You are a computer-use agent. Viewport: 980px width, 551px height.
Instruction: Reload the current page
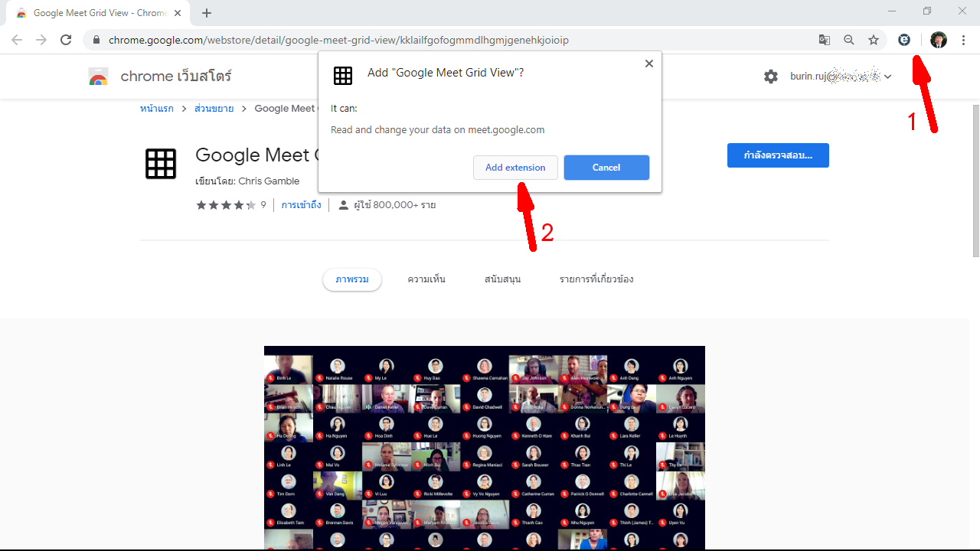pos(66,40)
